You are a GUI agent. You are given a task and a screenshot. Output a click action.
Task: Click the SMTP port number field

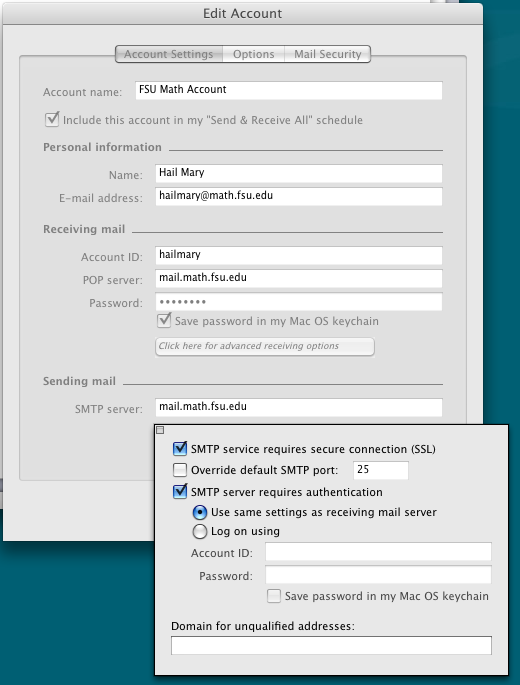click(381, 470)
